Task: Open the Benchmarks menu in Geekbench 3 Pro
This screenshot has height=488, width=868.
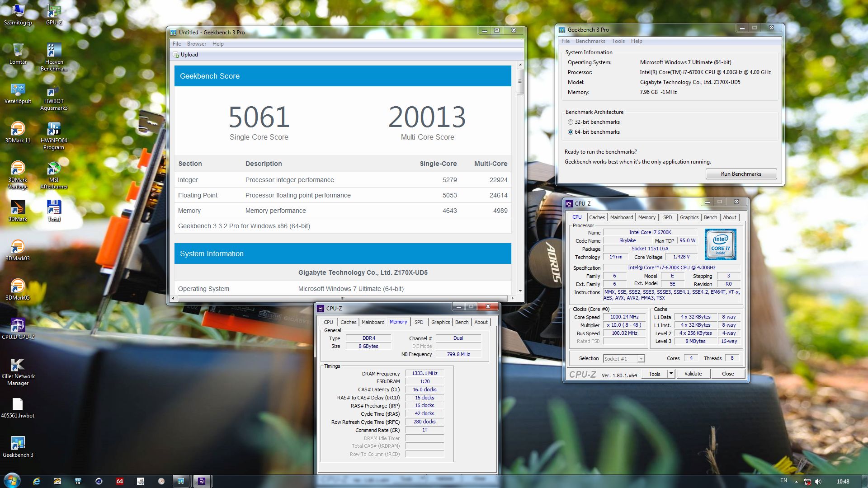Action: click(590, 41)
